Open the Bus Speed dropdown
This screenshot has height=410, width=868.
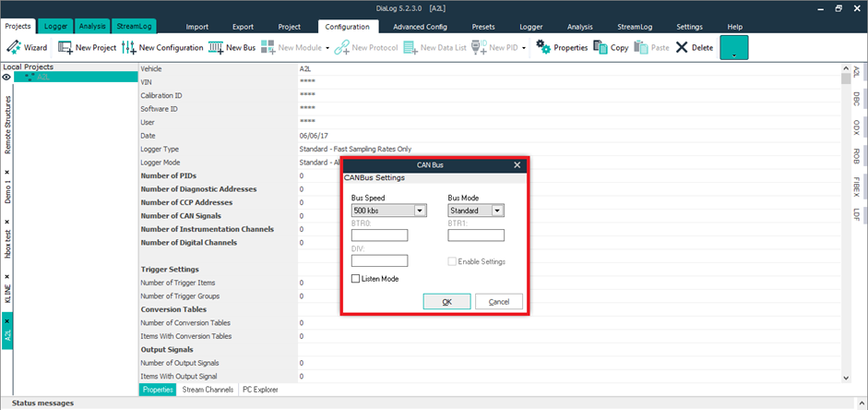coord(420,211)
